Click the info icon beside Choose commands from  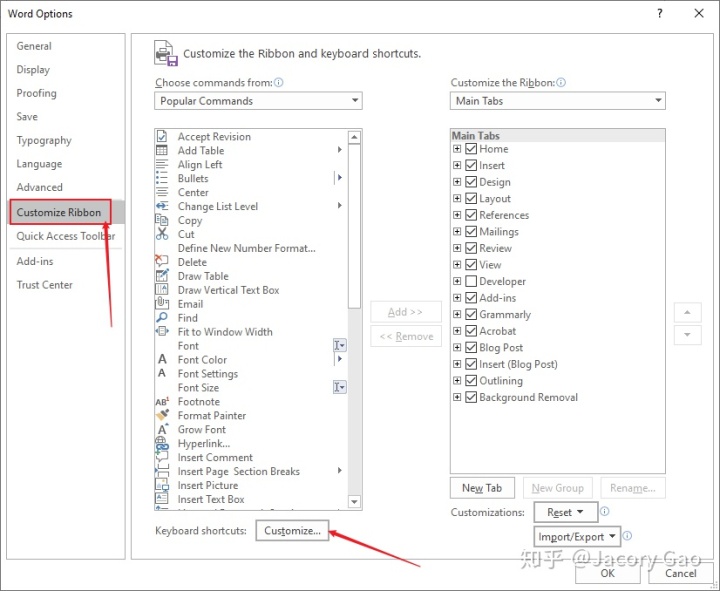[279, 83]
